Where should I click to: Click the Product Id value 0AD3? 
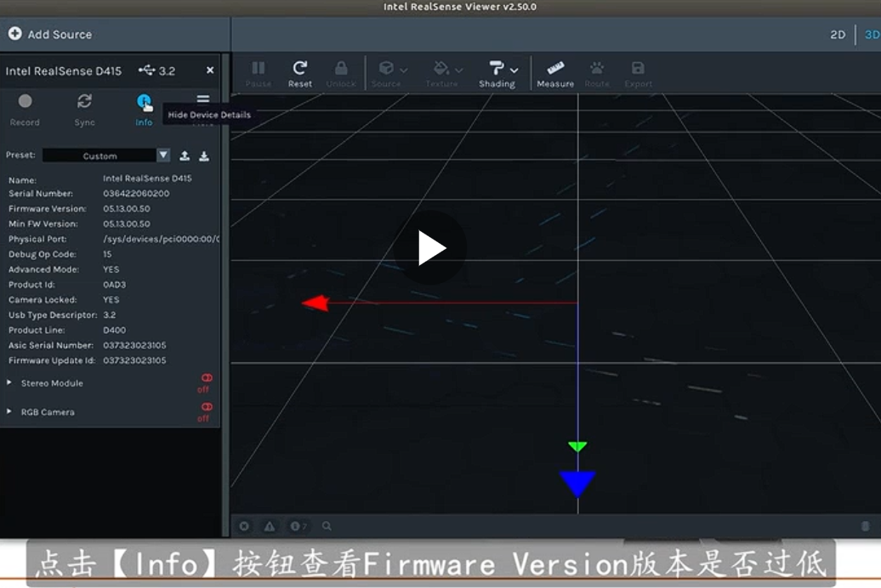click(115, 285)
